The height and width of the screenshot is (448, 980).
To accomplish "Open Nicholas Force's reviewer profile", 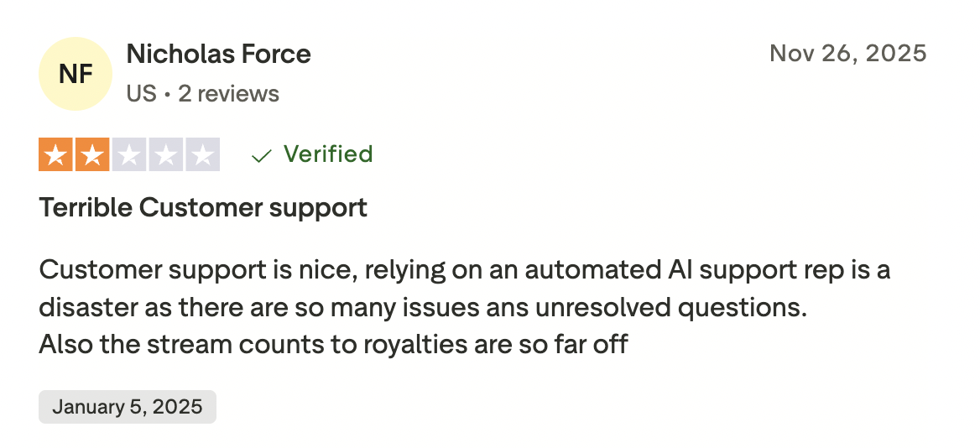I will 218,55.
